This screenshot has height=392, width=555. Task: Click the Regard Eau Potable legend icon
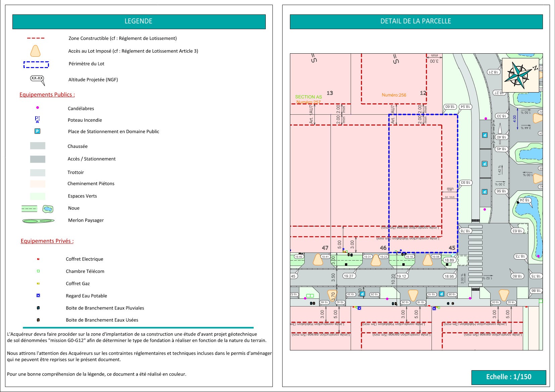[x=38, y=295]
